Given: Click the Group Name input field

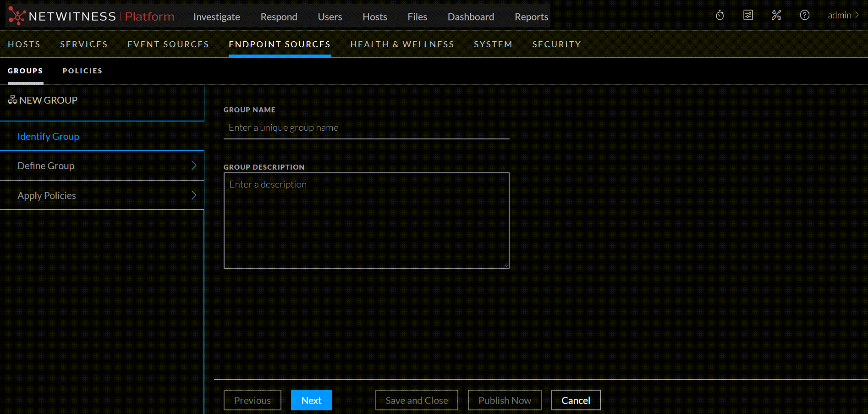Looking at the screenshot, I should [x=366, y=127].
